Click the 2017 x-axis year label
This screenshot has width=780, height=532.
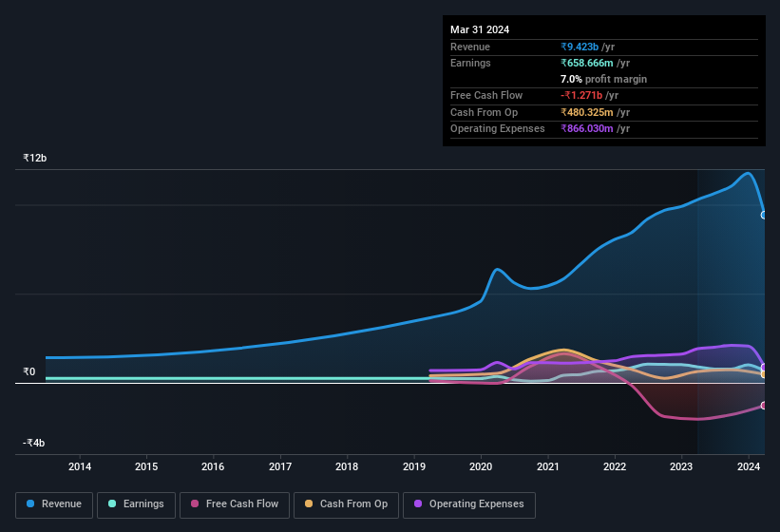tap(280, 466)
